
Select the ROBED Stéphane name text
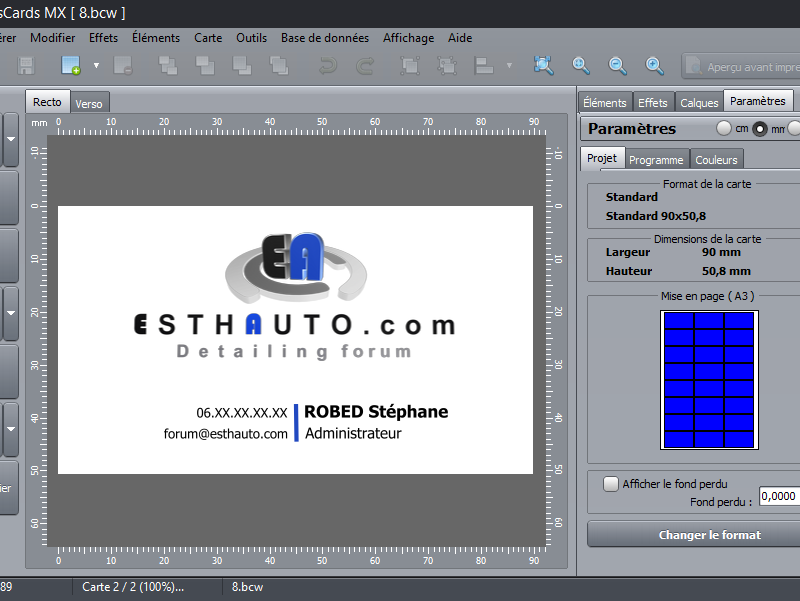(x=376, y=412)
